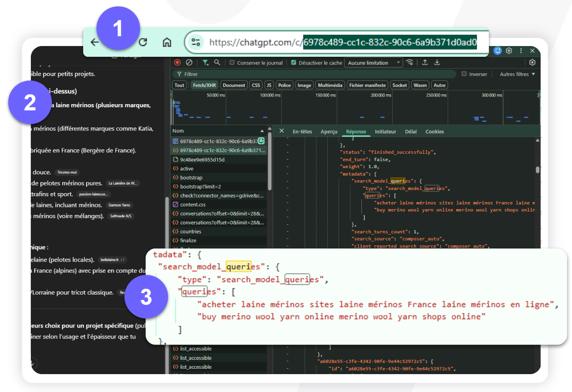Screen dimensions: 572x392
Task: Tick the Inverser checkbox
Action: (x=464, y=74)
